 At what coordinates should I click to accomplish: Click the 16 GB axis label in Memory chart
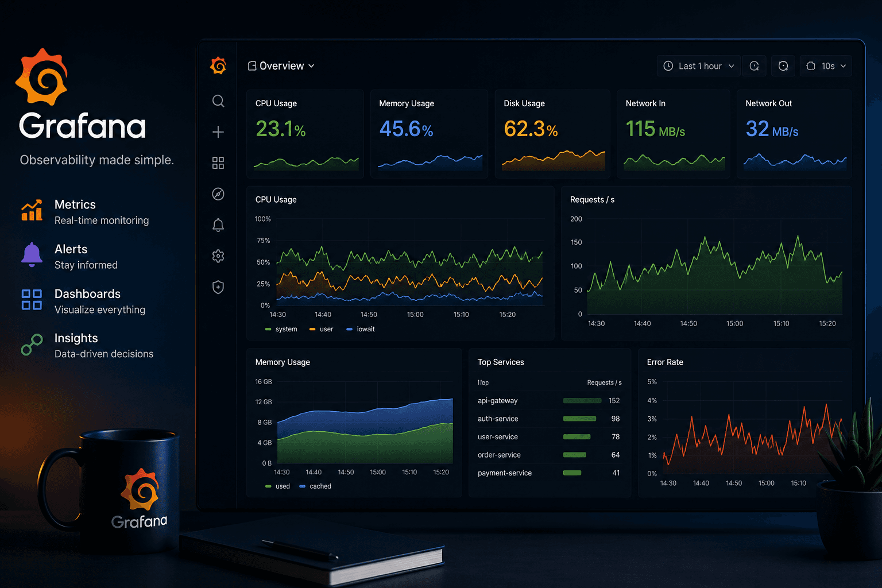coord(264,382)
